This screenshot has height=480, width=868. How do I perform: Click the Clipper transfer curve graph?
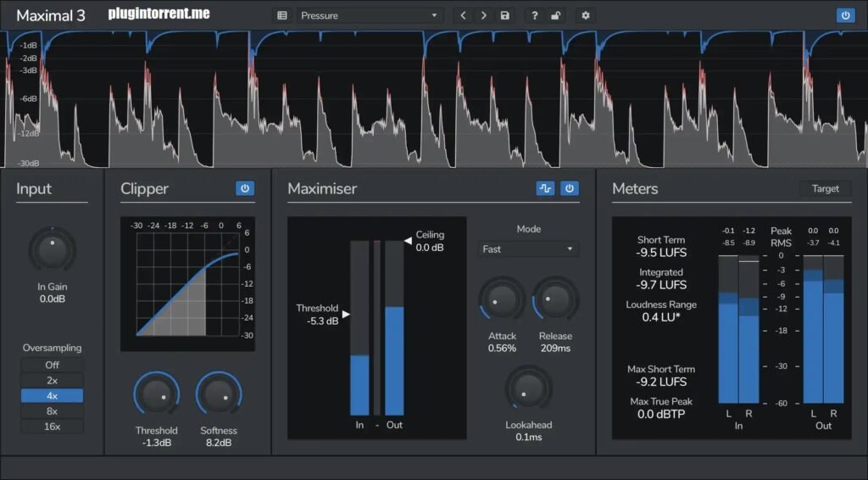tap(187, 284)
